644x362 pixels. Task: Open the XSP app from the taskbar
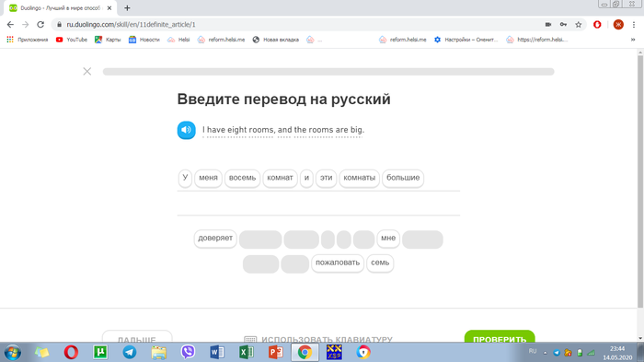pos(334,353)
